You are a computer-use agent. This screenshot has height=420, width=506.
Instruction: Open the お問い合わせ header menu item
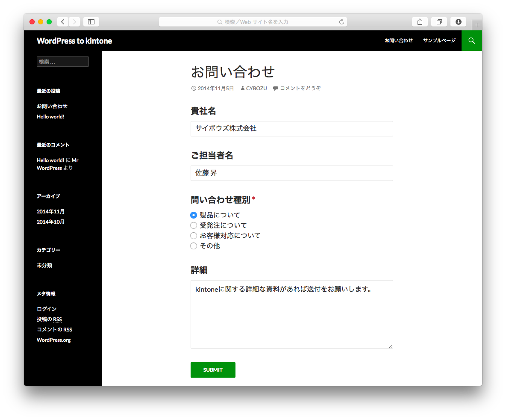click(399, 40)
